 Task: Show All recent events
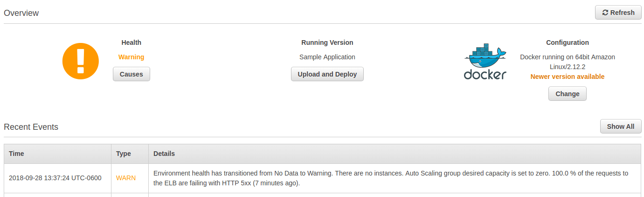(620, 127)
